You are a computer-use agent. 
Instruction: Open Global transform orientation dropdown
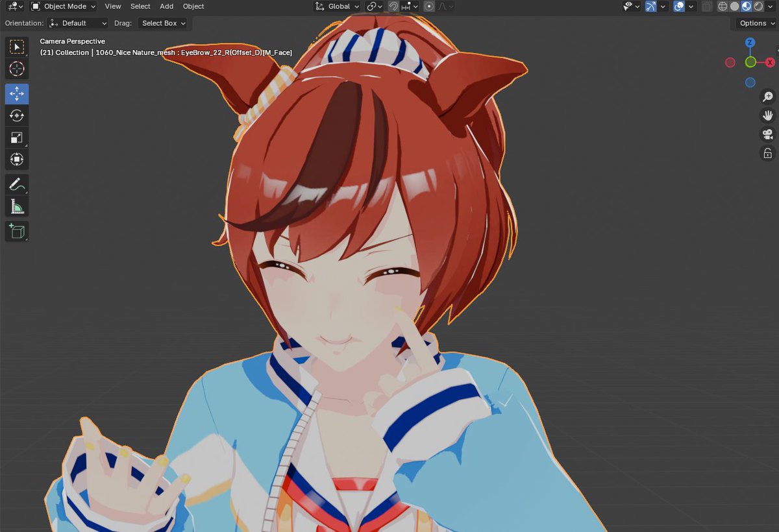338,6
